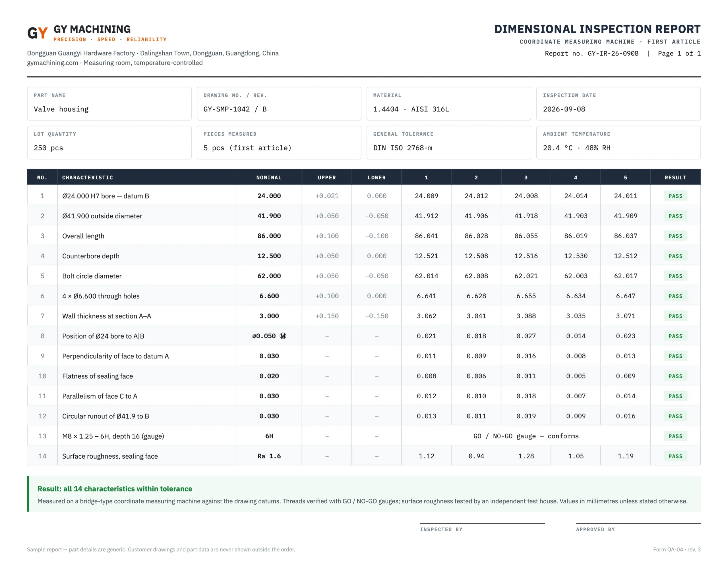Click the 'NOMINAL' column header
The width and height of the screenshot is (728, 574).
click(269, 177)
